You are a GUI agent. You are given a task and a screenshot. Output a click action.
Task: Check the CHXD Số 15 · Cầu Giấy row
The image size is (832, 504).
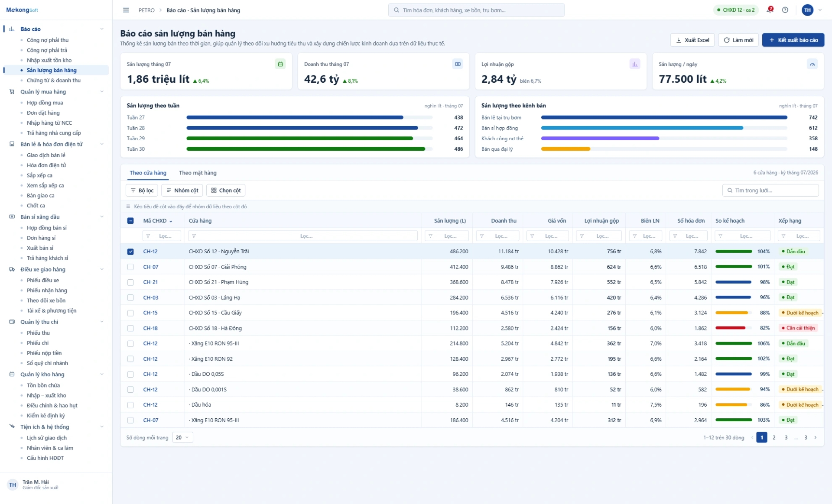pyautogui.click(x=130, y=313)
